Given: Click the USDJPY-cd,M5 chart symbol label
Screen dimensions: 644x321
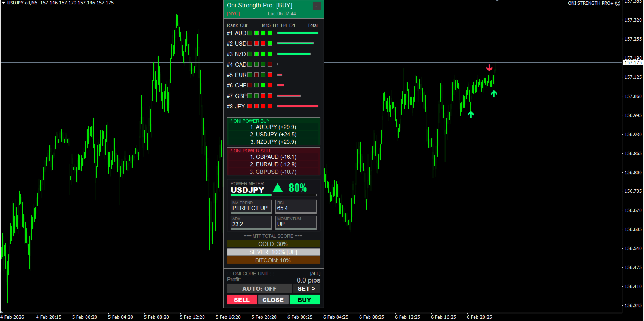Looking at the screenshot, I should pyautogui.click(x=22, y=3).
